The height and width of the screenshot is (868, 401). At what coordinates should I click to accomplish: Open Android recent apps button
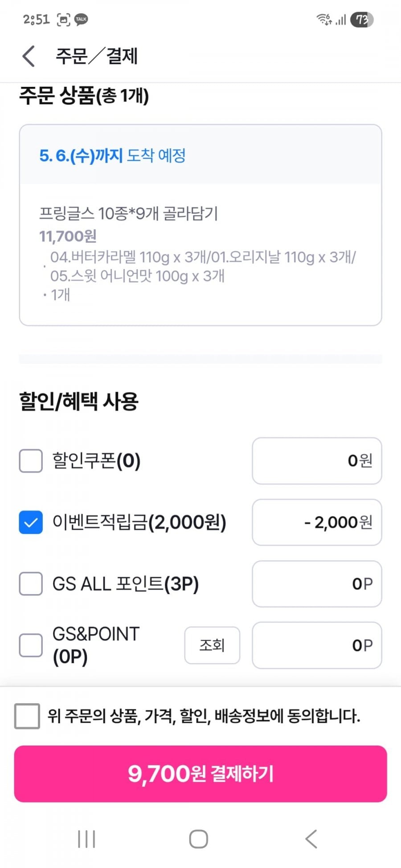click(x=86, y=839)
